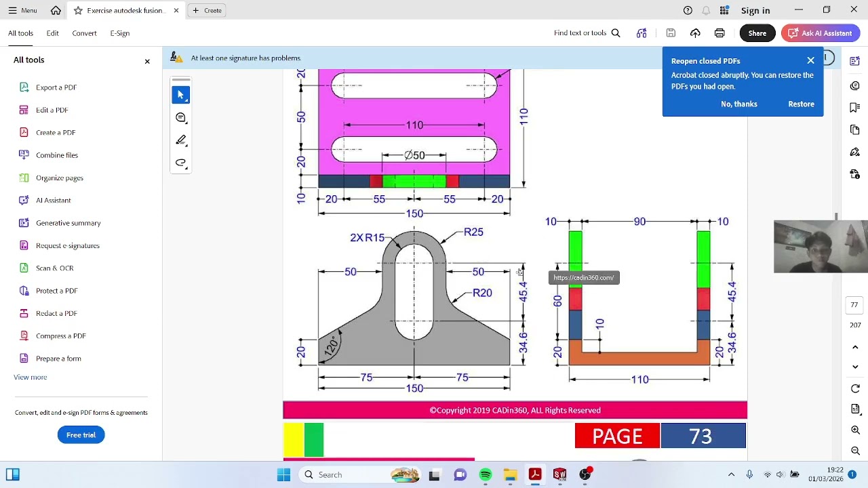868x488 pixels.
Task: Open the comments panel in right sidebar
Action: pos(855,85)
